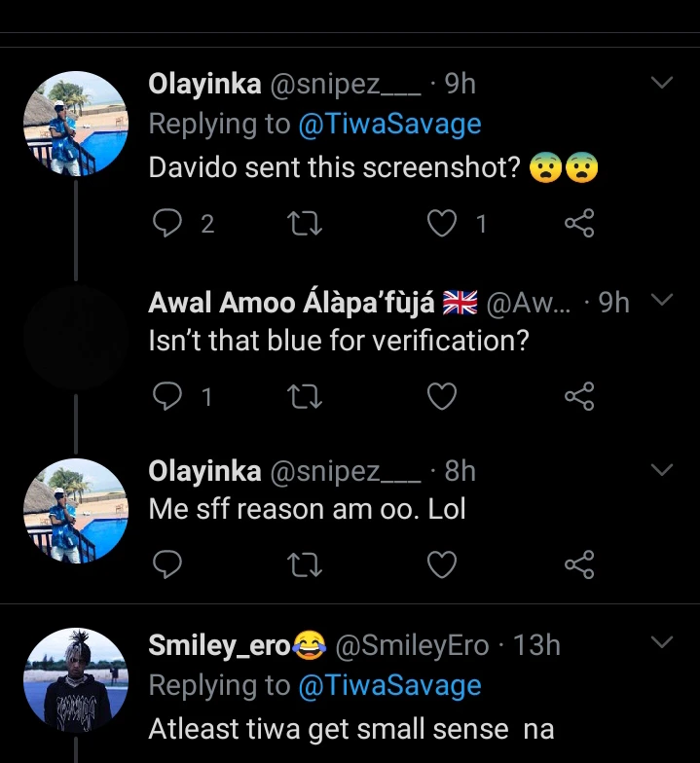Screen dimensions: 700x763
Task: Share Awal Amoo's verification tweet
Action: [579, 396]
